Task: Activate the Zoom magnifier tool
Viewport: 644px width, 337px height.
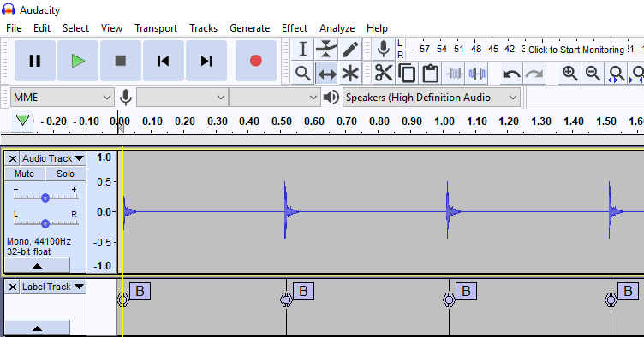Action: 302,74
